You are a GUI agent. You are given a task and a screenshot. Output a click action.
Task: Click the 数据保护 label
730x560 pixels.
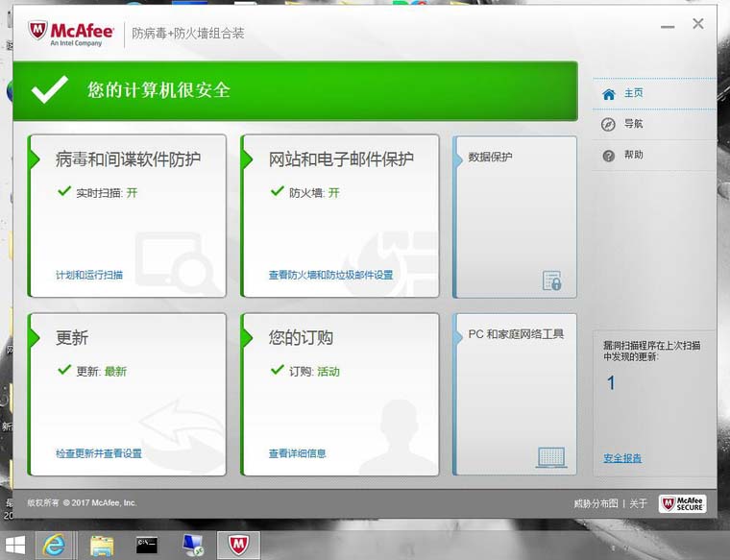[x=490, y=157]
